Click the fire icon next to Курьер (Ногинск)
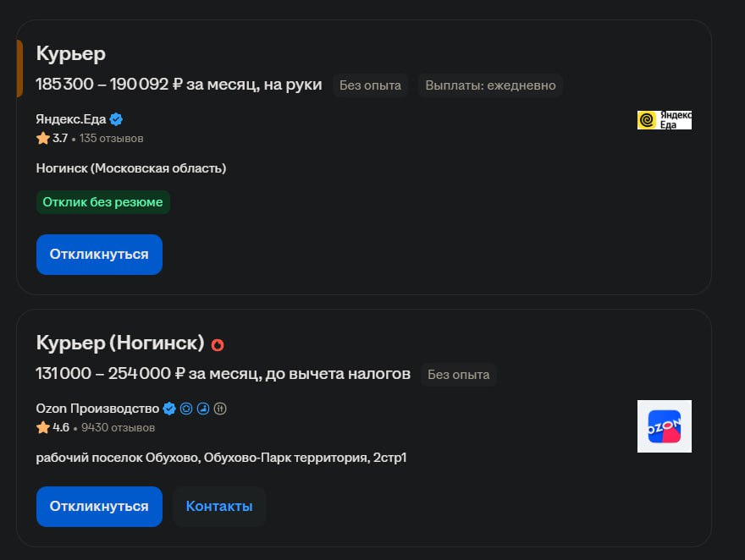Image resolution: width=745 pixels, height=560 pixels. [x=218, y=344]
